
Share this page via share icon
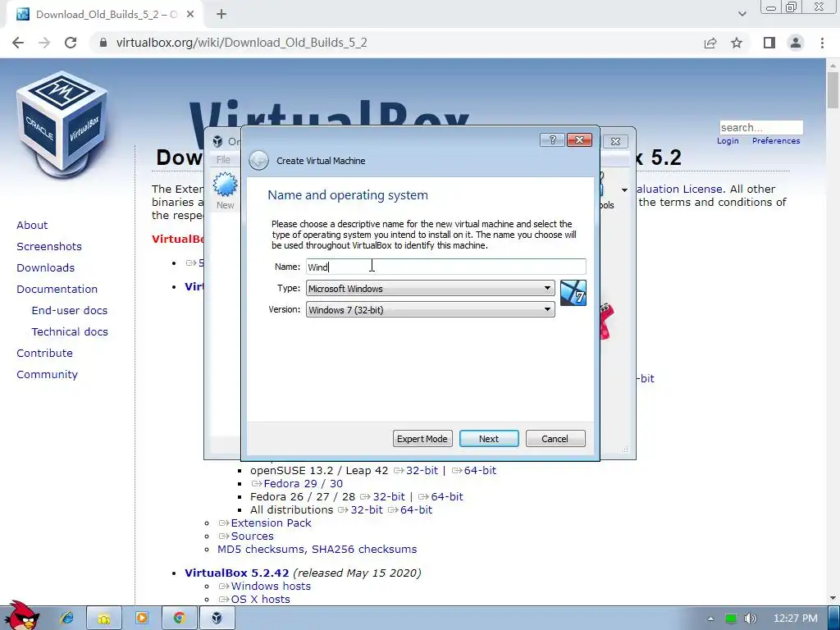click(x=710, y=43)
